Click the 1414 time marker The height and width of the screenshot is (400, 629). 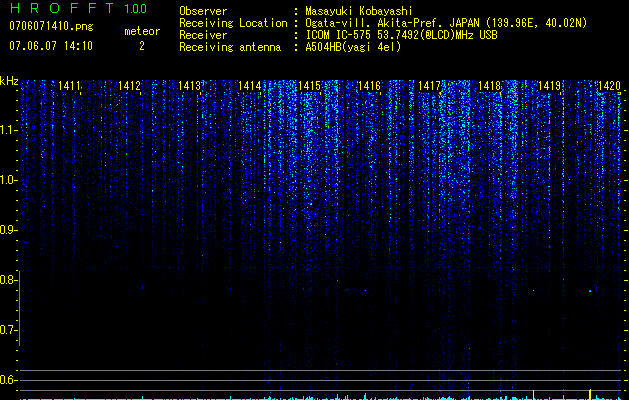point(249,85)
